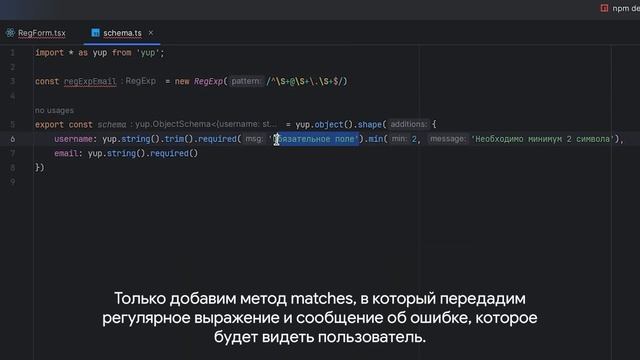Click the TypeScript file icon on schema.ts tab
The height and width of the screenshot is (360, 640).
[x=95, y=33]
